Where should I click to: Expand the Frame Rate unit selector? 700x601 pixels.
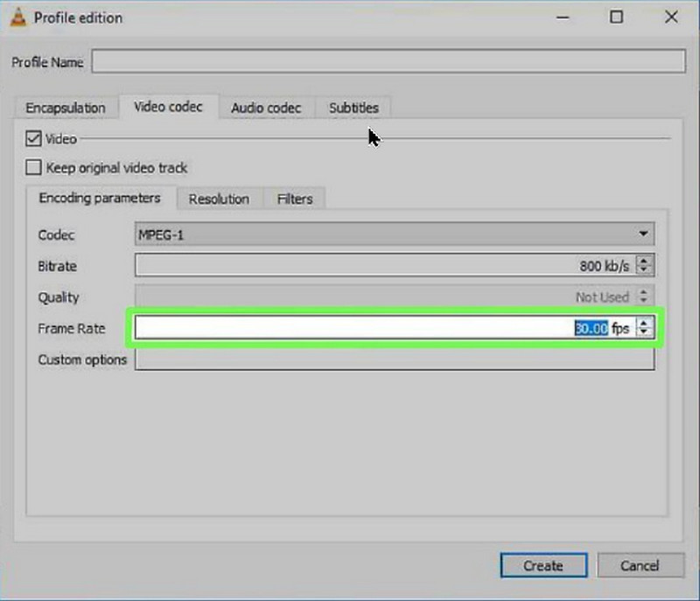point(643,327)
